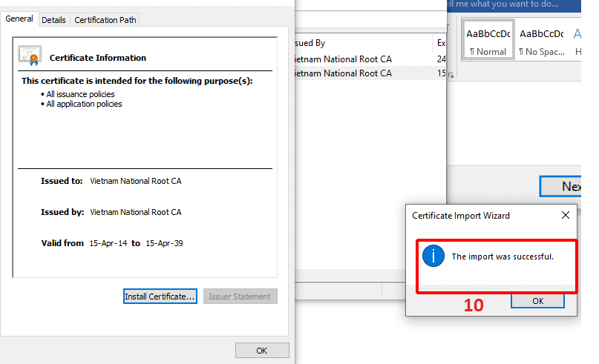The height and width of the screenshot is (364, 599).
Task: Click the certificate icon beside Certificate Information
Action: [x=30, y=56]
